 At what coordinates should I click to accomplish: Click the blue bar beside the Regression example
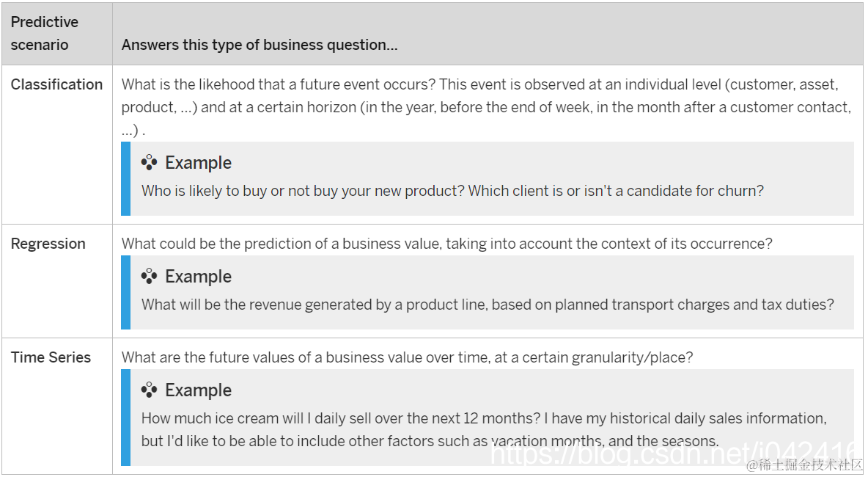click(x=125, y=292)
